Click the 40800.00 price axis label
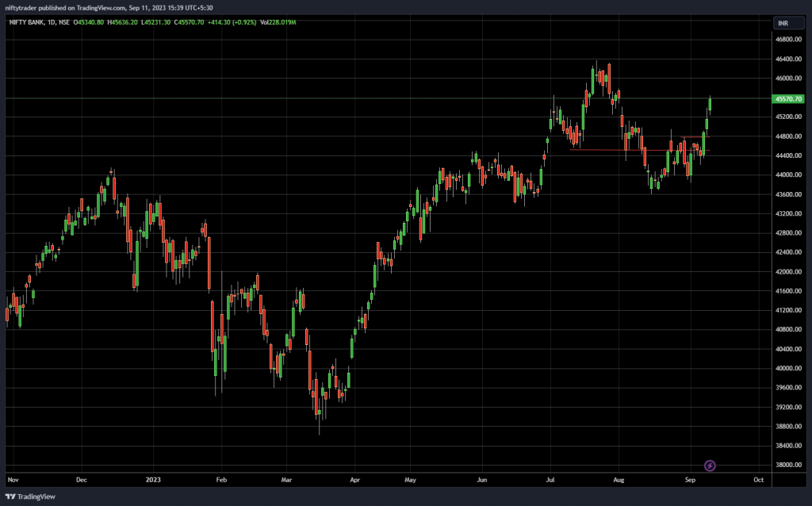812x506 pixels. 788,329
